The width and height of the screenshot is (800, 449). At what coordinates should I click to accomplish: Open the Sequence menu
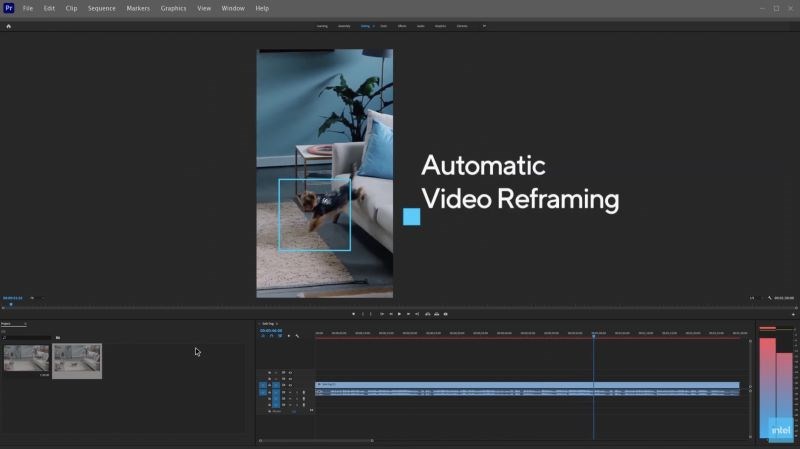pos(101,8)
